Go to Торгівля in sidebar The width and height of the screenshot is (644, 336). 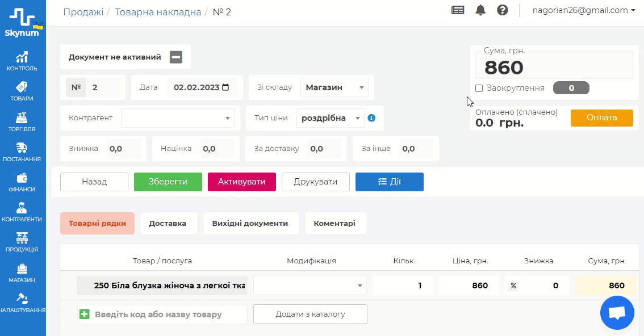(x=22, y=121)
